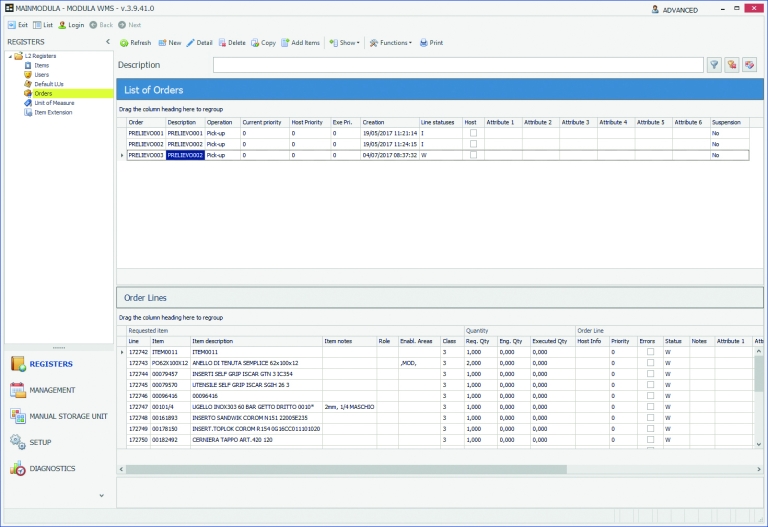Apply the filter funnel icon next to Description

[x=714, y=65]
